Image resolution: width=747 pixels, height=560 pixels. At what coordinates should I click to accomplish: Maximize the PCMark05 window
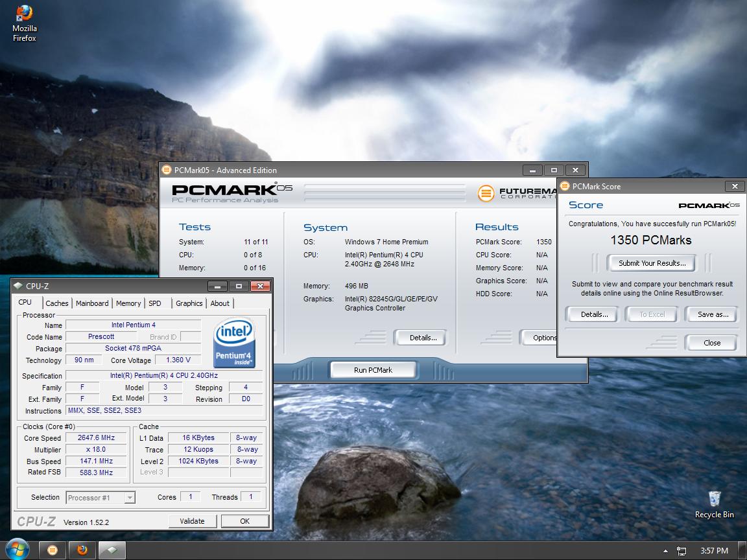point(554,170)
